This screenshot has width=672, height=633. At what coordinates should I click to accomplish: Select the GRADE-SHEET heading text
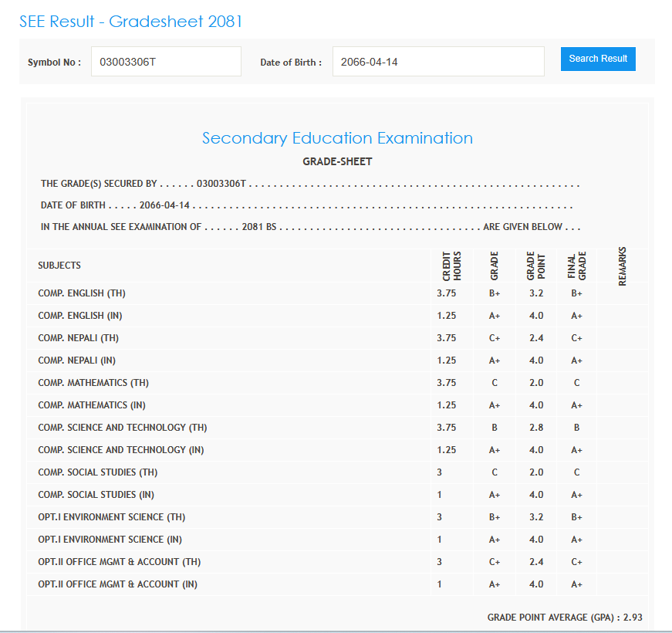pyautogui.click(x=337, y=161)
